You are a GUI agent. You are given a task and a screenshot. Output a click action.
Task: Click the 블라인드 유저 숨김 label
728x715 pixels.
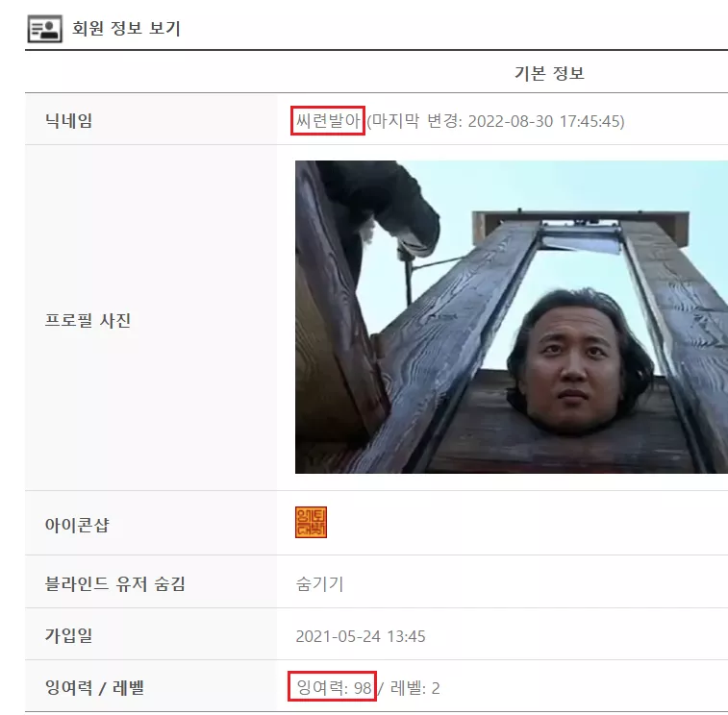pos(115,583)
